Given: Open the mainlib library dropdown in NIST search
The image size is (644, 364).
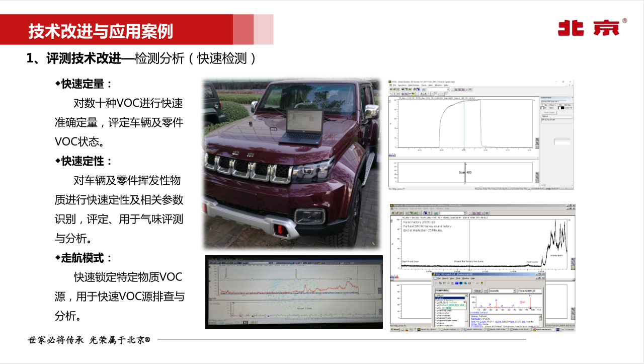Looking at the screenshot, I should (x=514, y=291).
